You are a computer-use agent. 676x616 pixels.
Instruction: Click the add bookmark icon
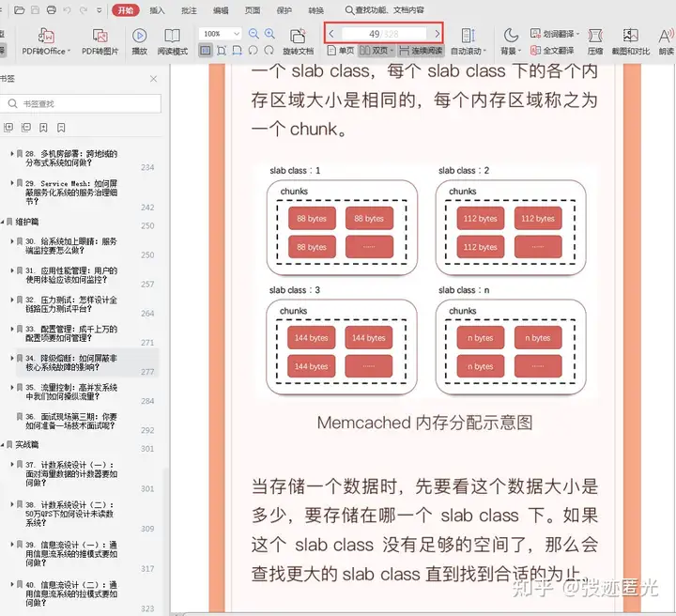click(x=43, y=128)
